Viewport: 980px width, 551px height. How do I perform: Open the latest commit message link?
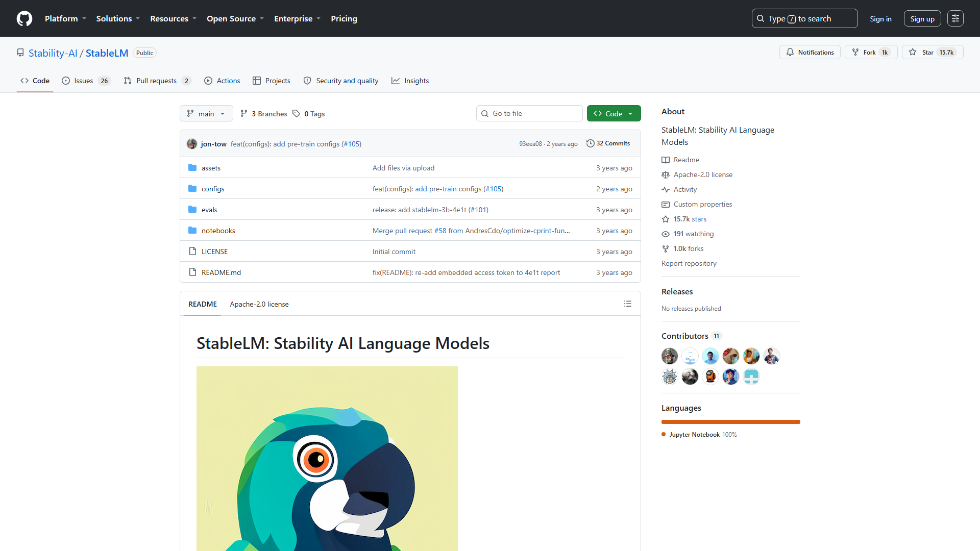point(285,144)
